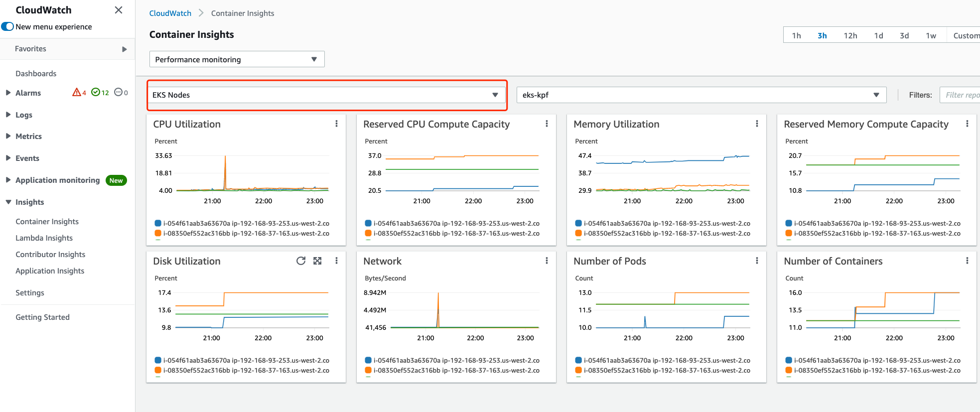This screenshot has height=412, width=980.
Task: Open Lambda Insights
Action: pos(44,238)
